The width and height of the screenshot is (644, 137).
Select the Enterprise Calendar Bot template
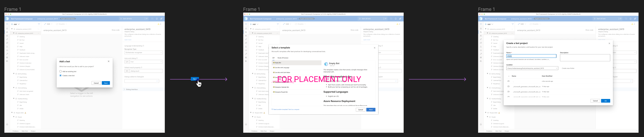[x=297, y=87]
